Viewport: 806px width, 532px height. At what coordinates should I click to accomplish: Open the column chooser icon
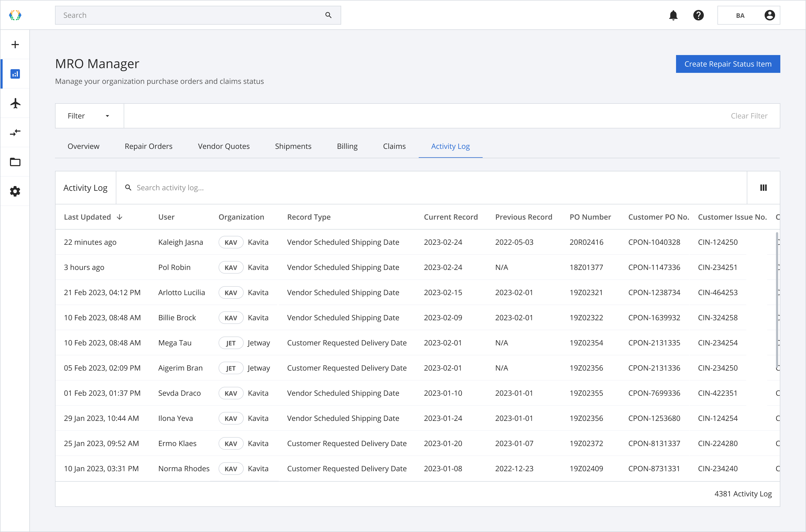point(763,188)
